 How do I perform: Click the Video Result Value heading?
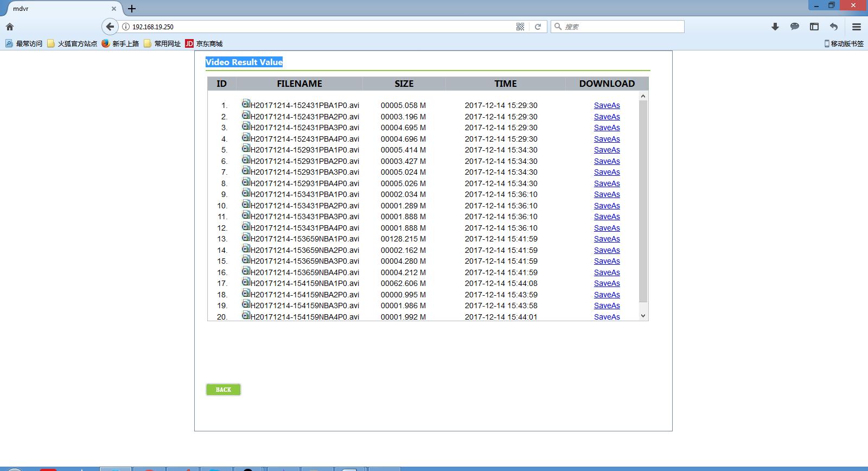pos(244,62)
